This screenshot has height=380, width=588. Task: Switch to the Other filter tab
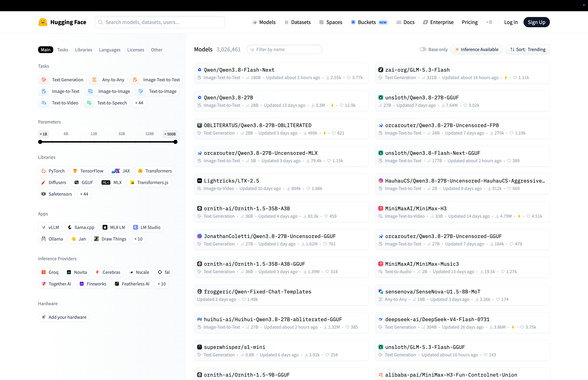coord(157,50)
